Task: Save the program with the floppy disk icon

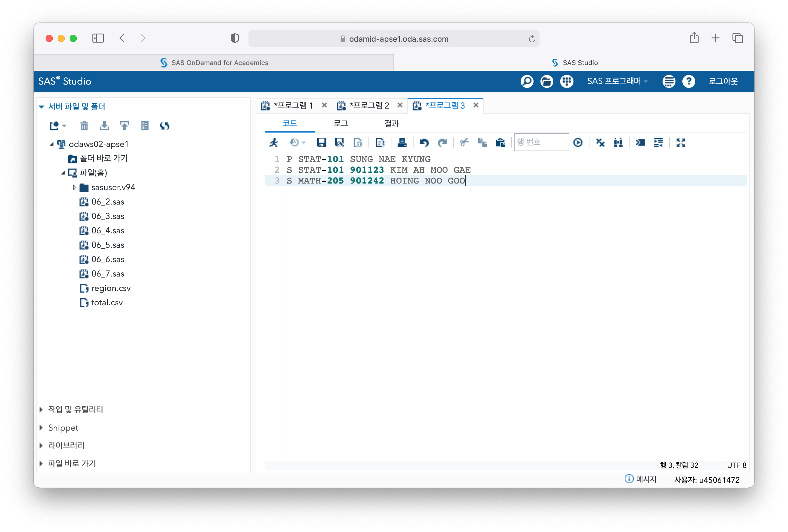Action: pyautogui.click(x=321, y=143)
